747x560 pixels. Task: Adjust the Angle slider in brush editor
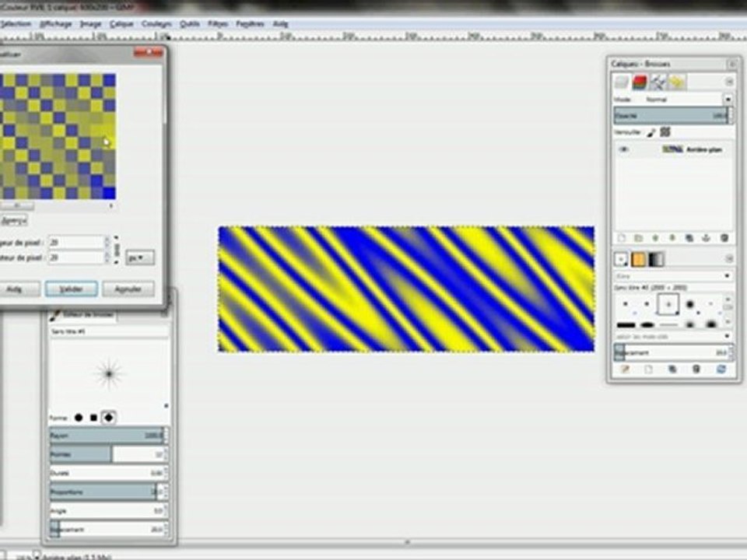[109, 511]
